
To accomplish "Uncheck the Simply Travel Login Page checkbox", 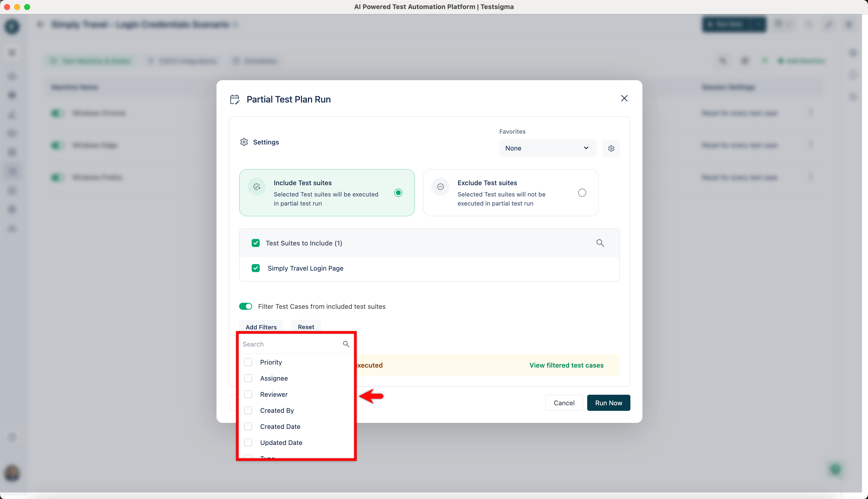I will click(255, 268).
